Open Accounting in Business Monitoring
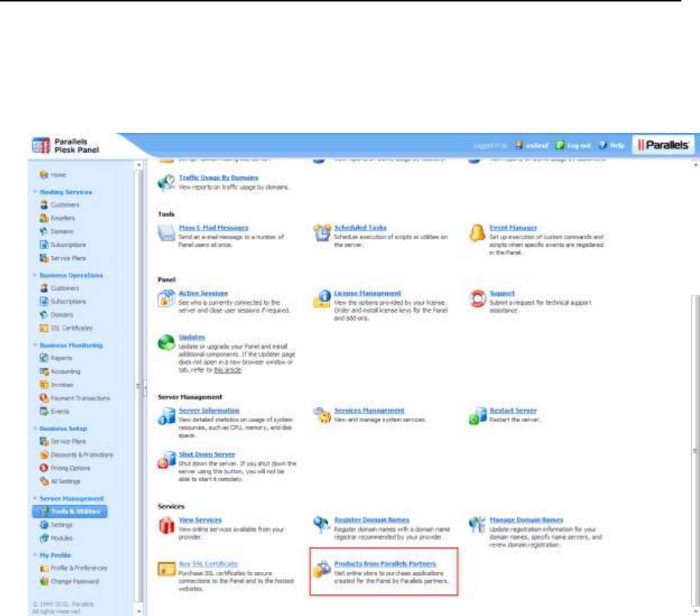This screenshot has height=616, width=700. [65, 371]
